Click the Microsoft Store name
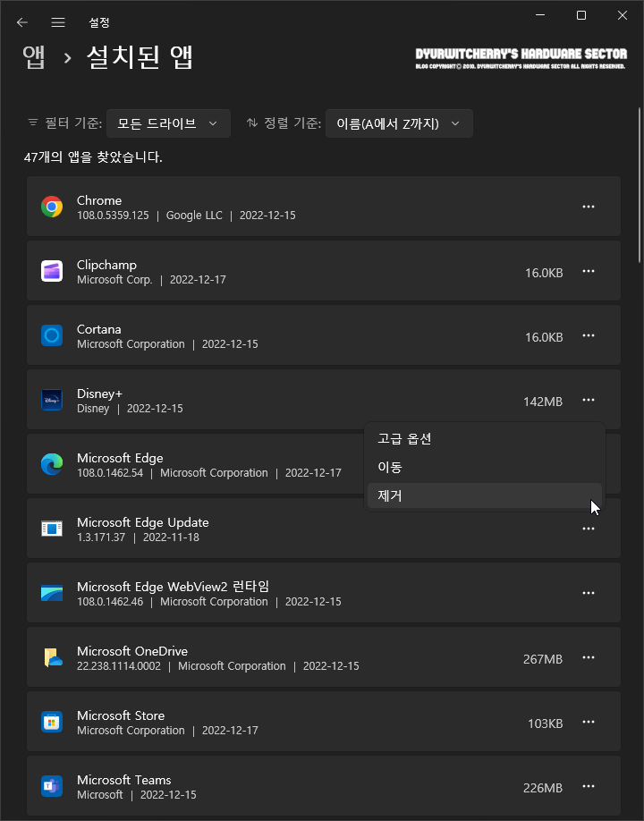 [x=121, y=715]
